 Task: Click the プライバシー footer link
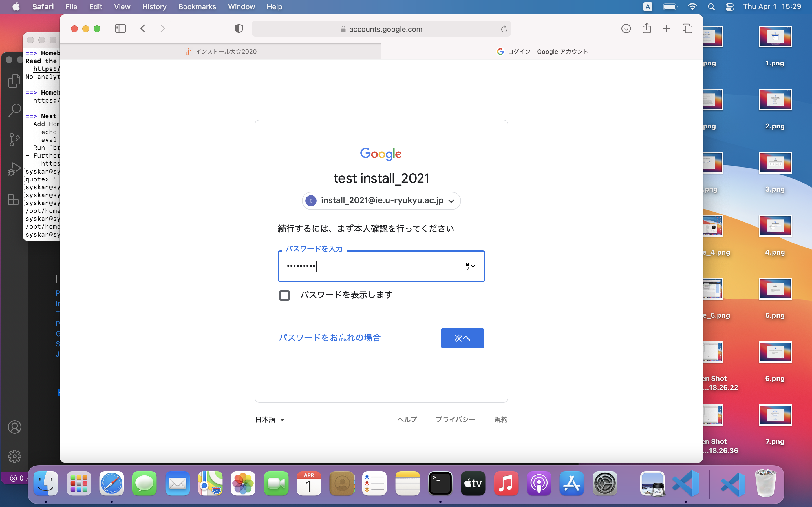455,419
